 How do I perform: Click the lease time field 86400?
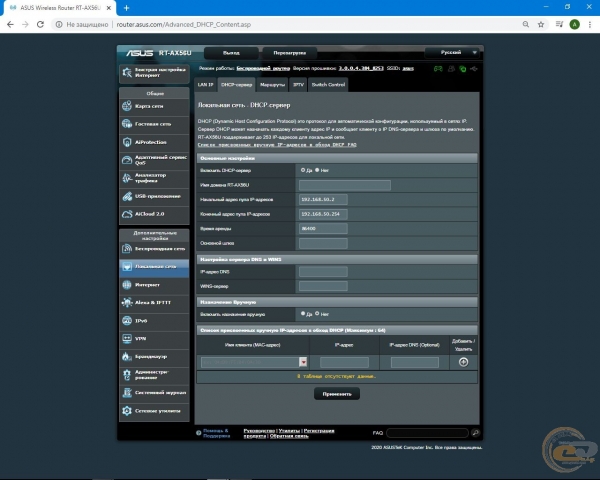point(323,229)
